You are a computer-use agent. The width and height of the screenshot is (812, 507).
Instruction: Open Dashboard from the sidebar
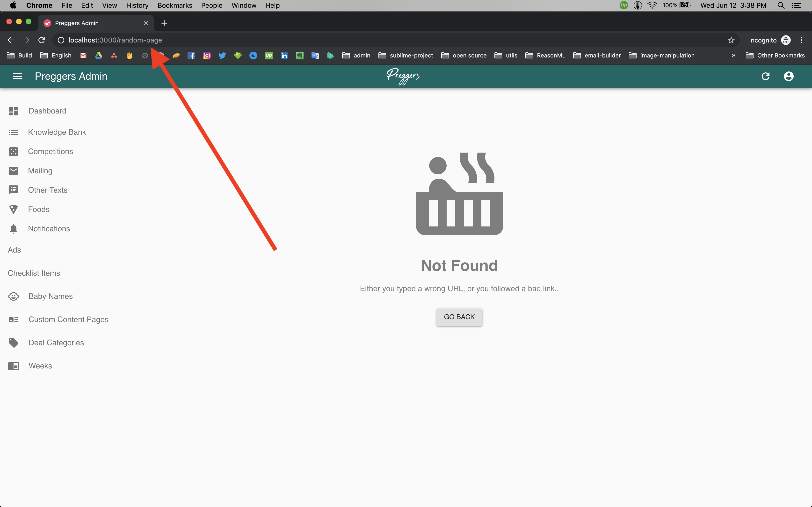coord(47,111)
